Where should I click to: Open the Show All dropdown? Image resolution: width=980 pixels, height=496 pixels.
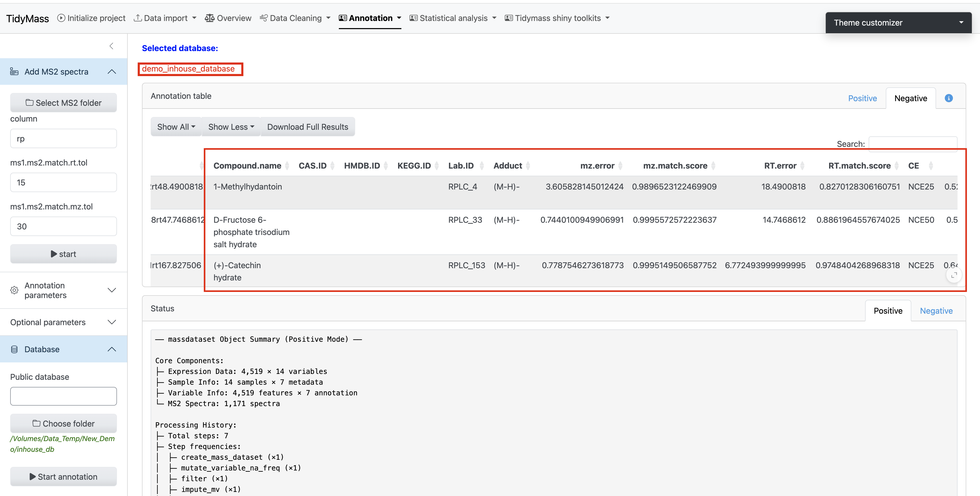point(176,127)
